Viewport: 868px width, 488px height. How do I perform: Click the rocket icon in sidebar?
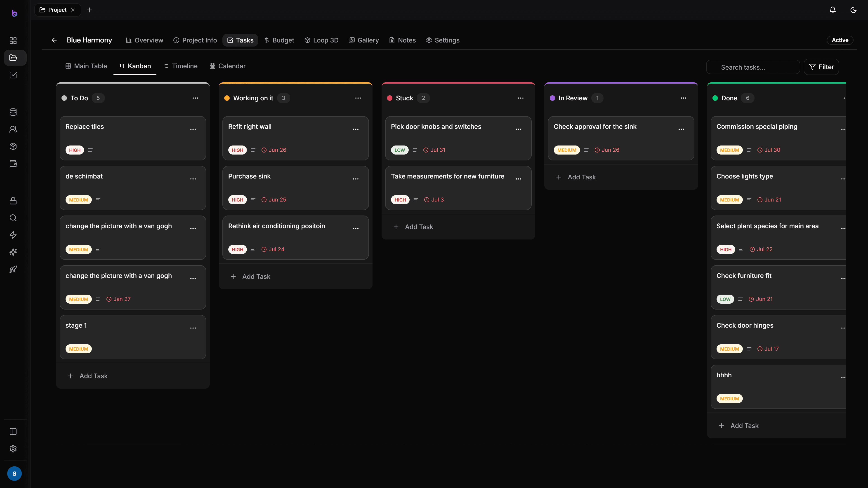[x=13, y=270]
